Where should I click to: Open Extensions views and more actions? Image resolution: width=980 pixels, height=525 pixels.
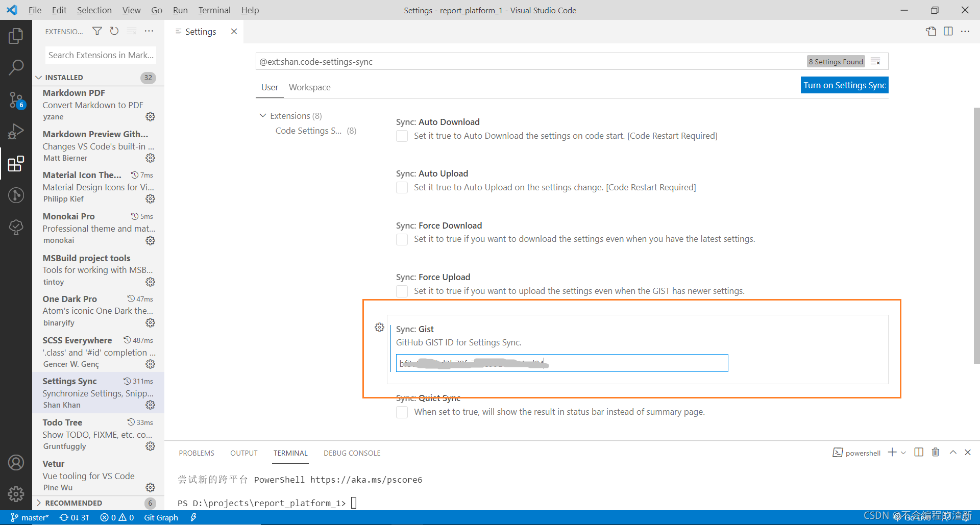pos(149,31)
